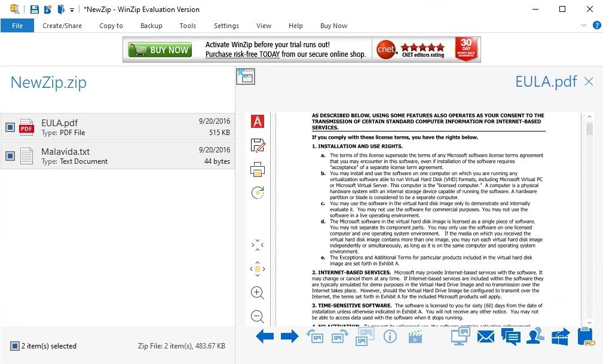Zoom in on the PDF preview
Screen dimensions: 603x364
[258, 293]
